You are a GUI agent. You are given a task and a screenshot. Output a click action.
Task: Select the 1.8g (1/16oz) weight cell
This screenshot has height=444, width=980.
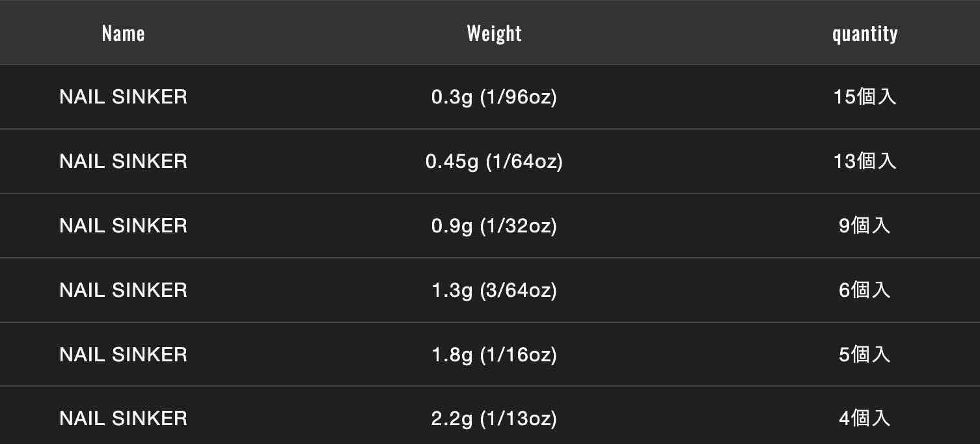(494, 355)
